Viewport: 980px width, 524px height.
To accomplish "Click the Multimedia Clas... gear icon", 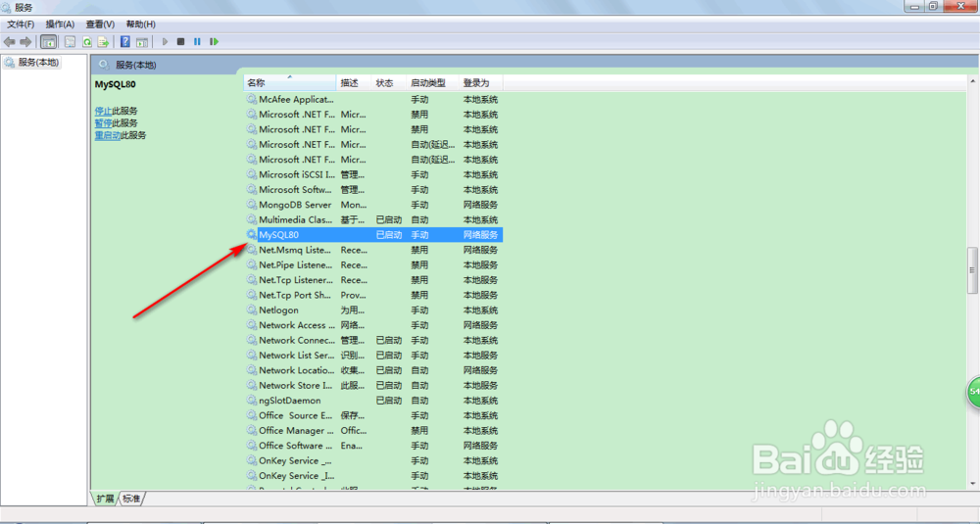I will coord(251,219).
